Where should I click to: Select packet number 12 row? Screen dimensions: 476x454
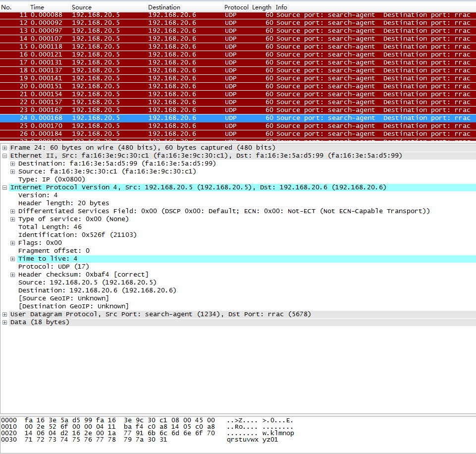pos(238,23)
